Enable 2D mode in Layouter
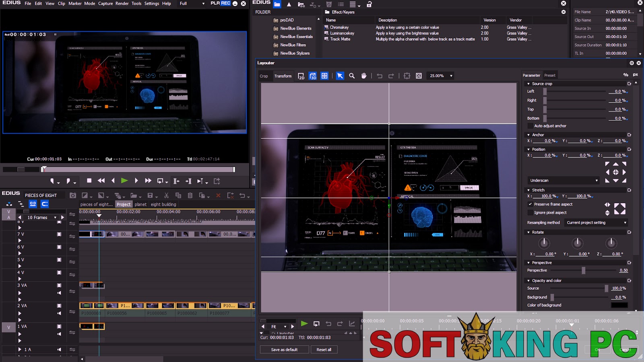This screenshot has height=362, width=644. click(x=301, y=76)
